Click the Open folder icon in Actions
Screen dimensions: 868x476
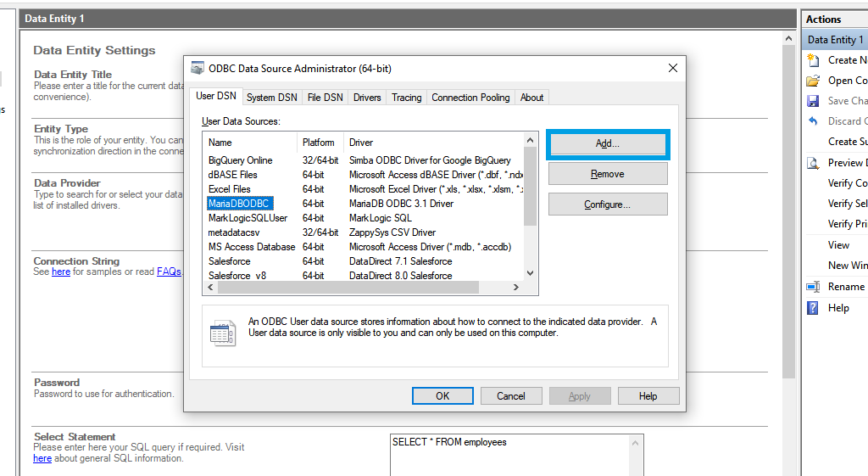click(x=813, y=81)
